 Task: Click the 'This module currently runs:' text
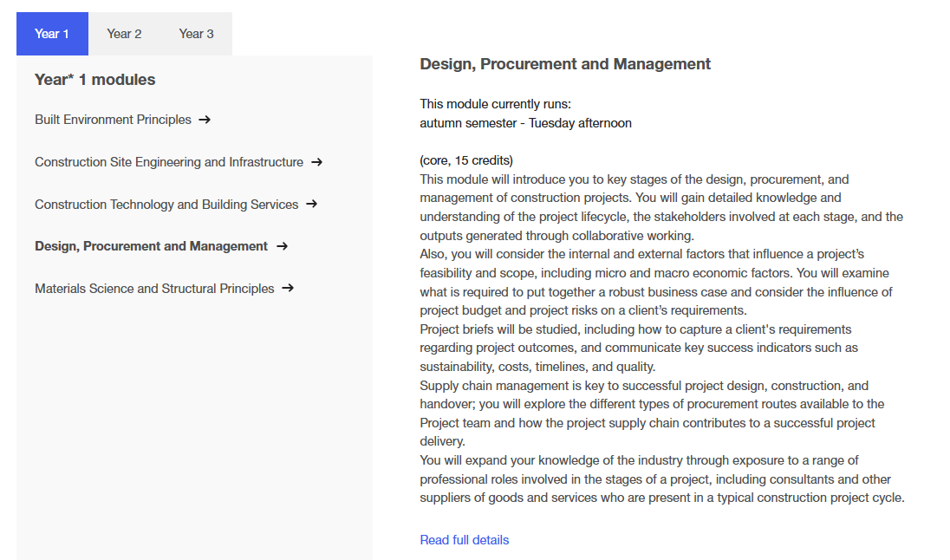point(495,104)
